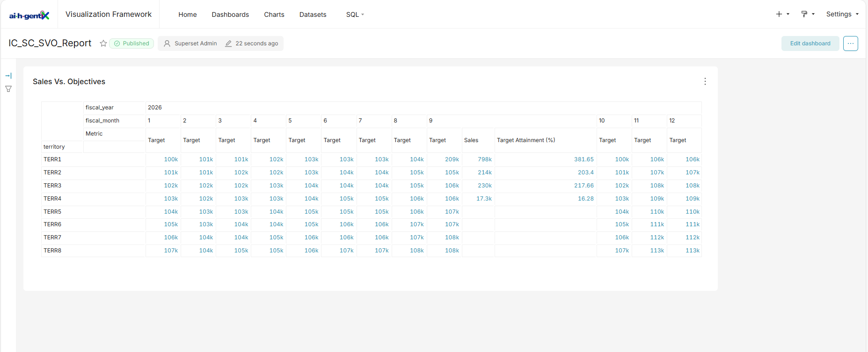Expand the Settings dropdown
868x352 pixels.
tap(842, 14)
